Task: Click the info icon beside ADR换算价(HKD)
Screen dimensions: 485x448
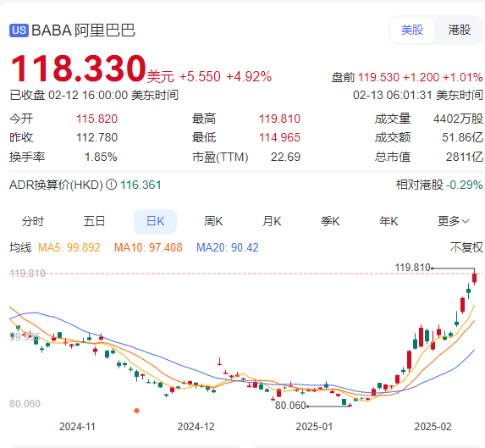Action: click(111, 185)
